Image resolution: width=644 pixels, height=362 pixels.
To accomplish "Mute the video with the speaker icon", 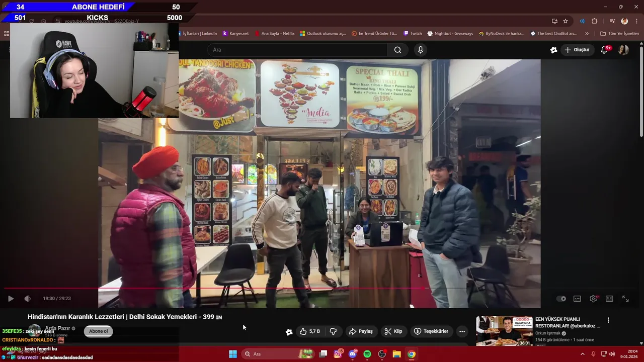I will [27, 299].
